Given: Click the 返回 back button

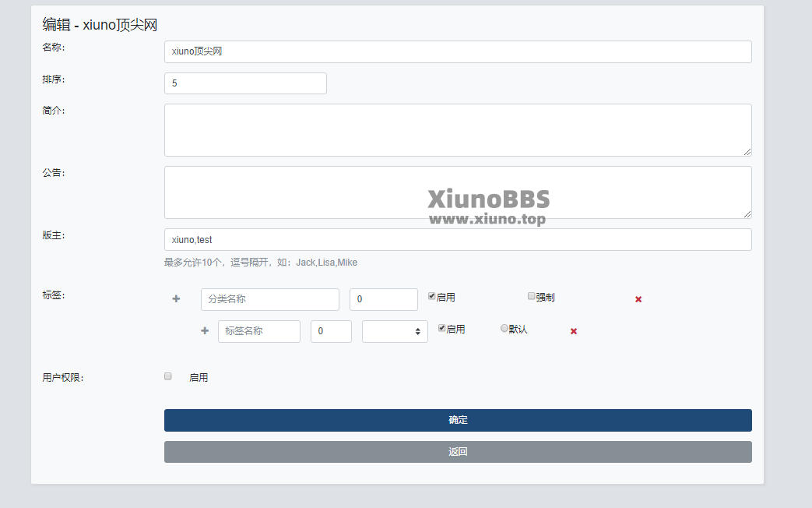Looking at the screenshot, I should pos(458,452).
